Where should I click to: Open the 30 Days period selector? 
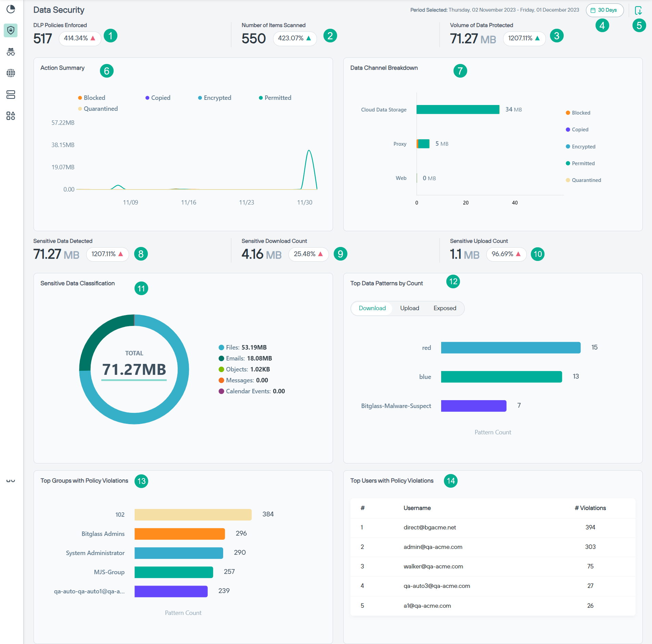coord(604,10)
